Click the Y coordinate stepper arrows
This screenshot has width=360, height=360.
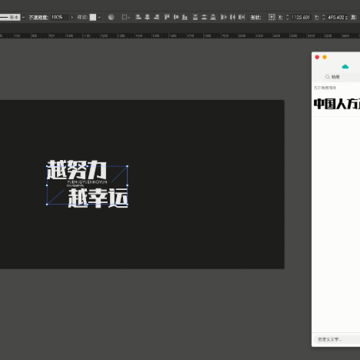323,17
